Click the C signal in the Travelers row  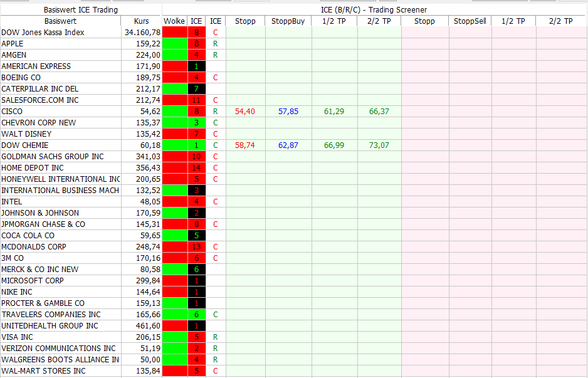tap(215, 315)
